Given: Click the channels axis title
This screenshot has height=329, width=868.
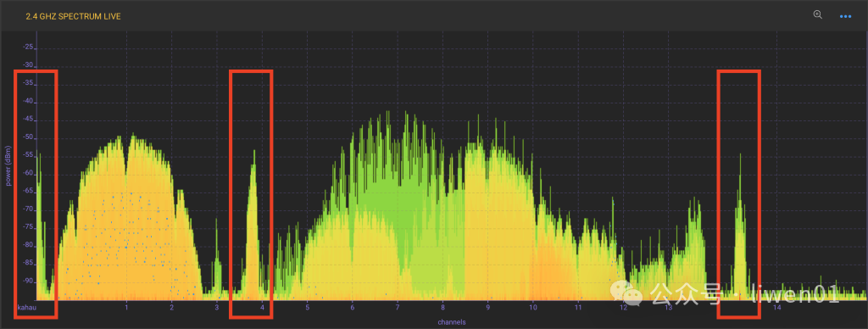Looking at the screenshot, I should coord(451,322).
